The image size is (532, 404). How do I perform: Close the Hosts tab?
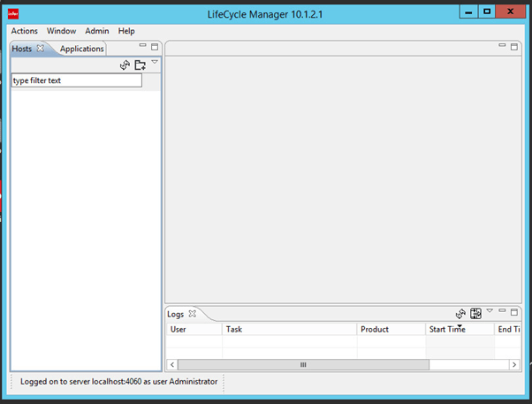pyautogui.click(x=41, y=49)
